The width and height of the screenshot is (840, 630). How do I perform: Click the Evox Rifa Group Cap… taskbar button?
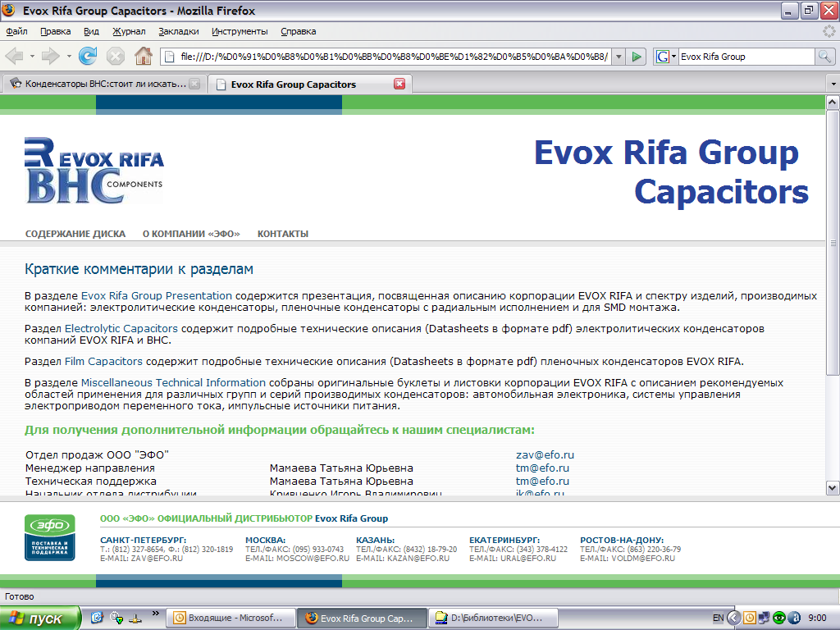(362, 619)
